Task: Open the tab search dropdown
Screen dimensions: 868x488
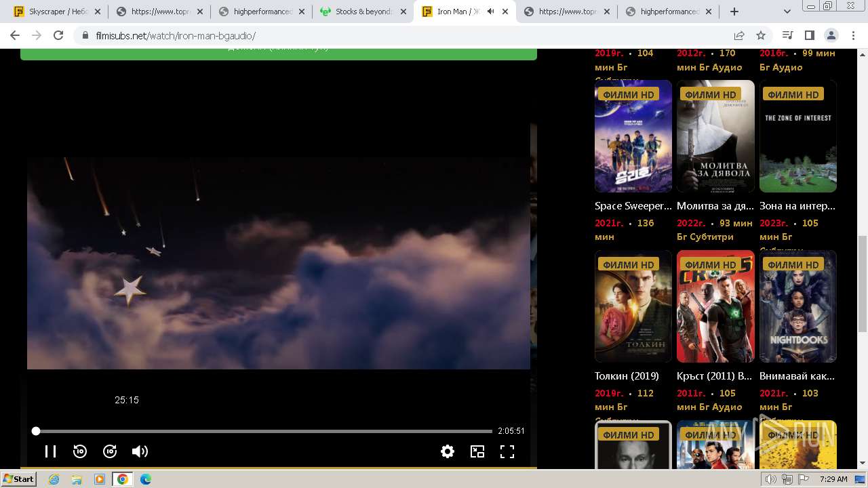Action: pyautogui.click(x=787, y=12)
